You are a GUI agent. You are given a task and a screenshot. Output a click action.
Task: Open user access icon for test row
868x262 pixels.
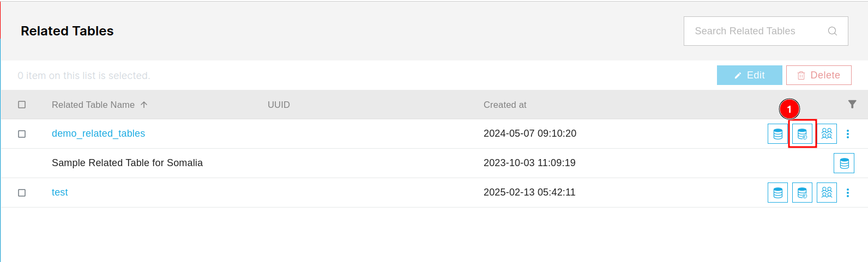pyautogui.click(x=827, y=192)
